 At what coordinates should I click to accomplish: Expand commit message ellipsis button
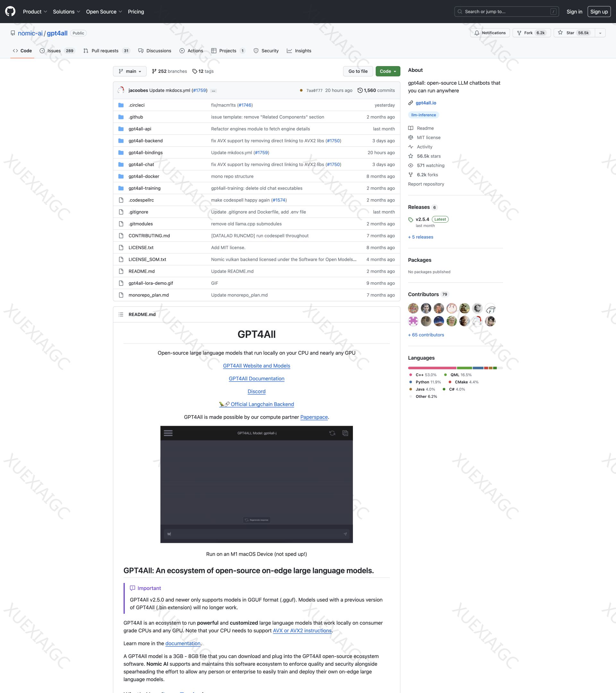(213, 90)
